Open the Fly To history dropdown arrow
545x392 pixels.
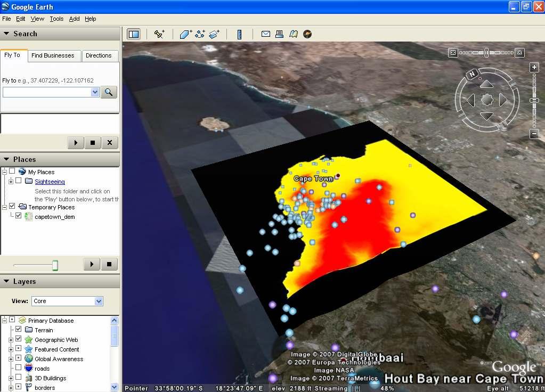(x=95, y=92)
